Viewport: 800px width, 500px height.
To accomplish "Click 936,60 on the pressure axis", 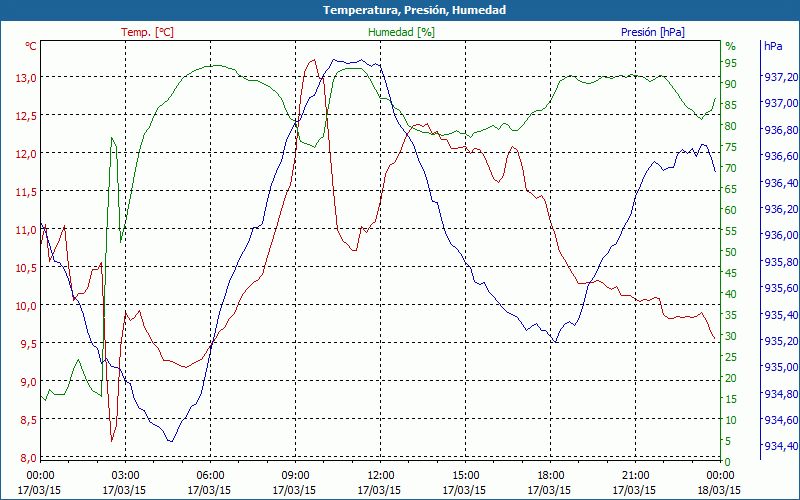I will 781,156.
